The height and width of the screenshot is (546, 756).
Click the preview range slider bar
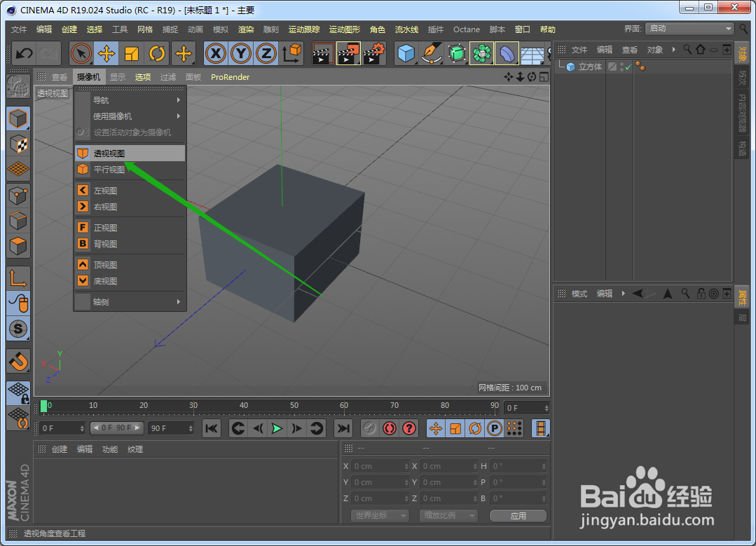[117, 428]
